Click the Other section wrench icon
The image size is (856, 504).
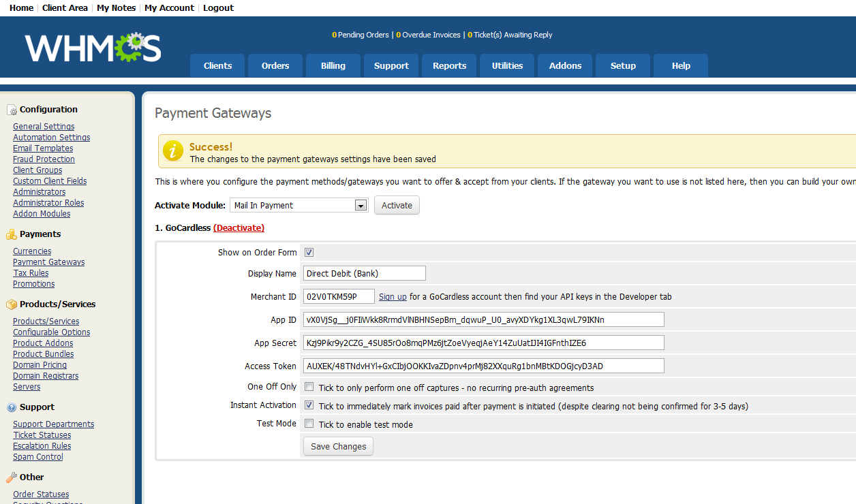pos(12,477)
